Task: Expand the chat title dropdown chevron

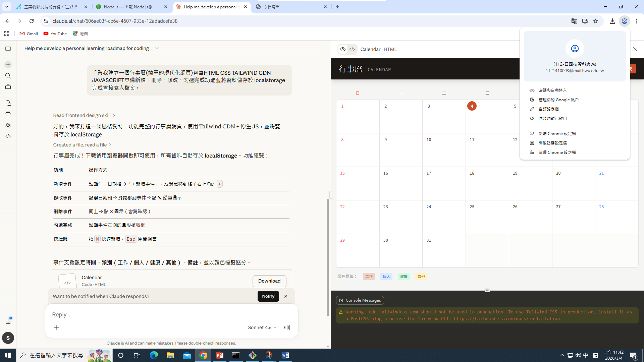Action: point(157,49)
